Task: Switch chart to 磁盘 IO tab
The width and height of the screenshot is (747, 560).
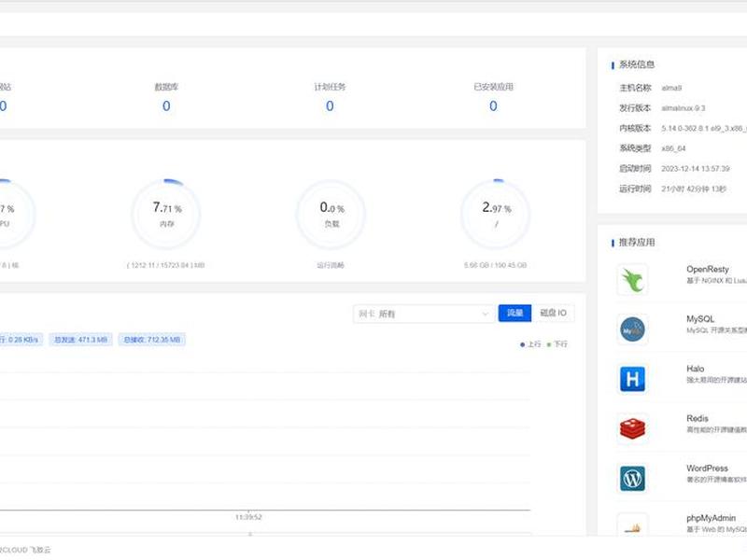Action: pyautogui.click(x=553, y=313)
